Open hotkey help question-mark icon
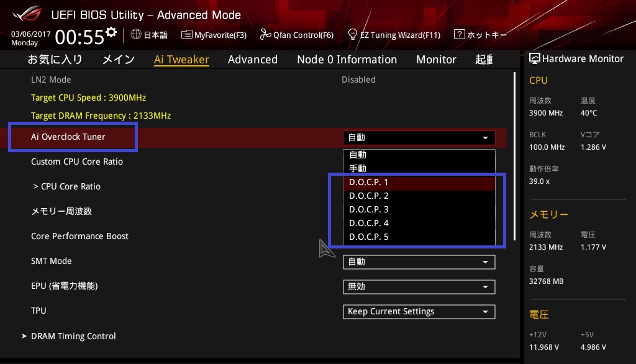 pos(459,34)
